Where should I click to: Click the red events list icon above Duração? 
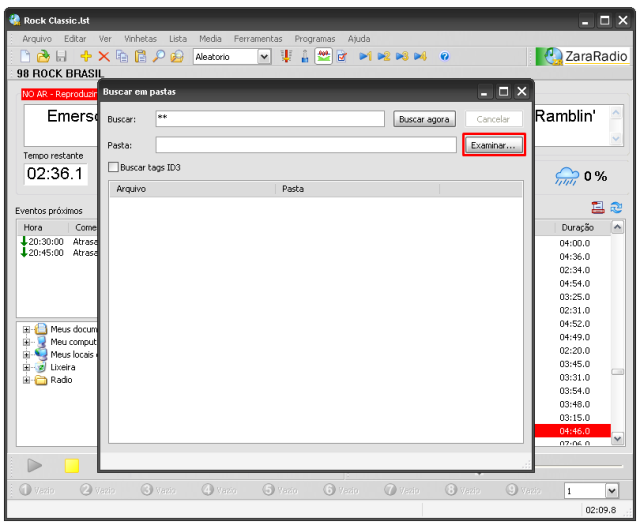[x=598, y=207]
